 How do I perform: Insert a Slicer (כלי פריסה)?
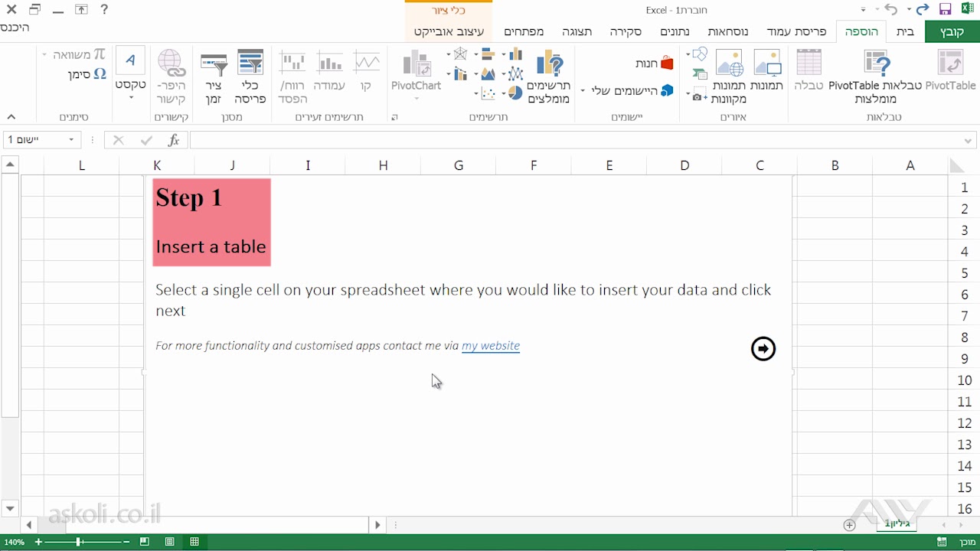(x=250, y=77)
